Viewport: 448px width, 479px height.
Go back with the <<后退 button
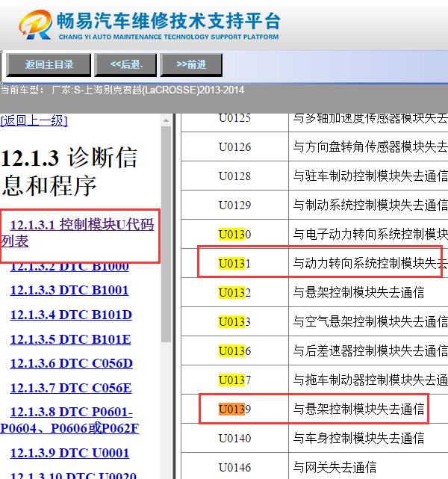click(x=126, y=64)
